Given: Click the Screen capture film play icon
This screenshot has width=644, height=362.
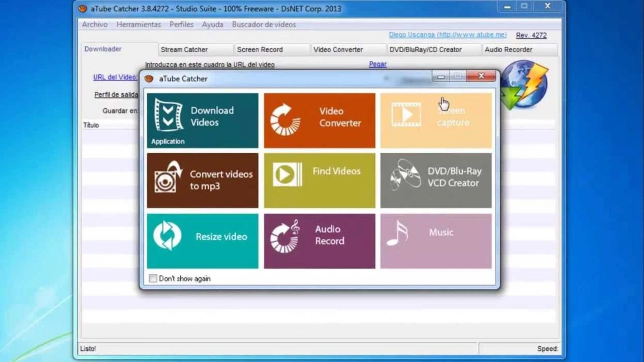Looking at the screenshot, I should coord(406,115).
